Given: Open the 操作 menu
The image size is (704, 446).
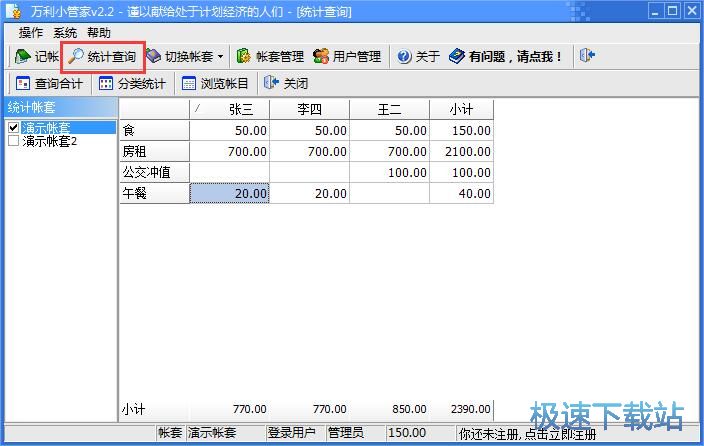Looking at the screenshot, I should point(31,33).
